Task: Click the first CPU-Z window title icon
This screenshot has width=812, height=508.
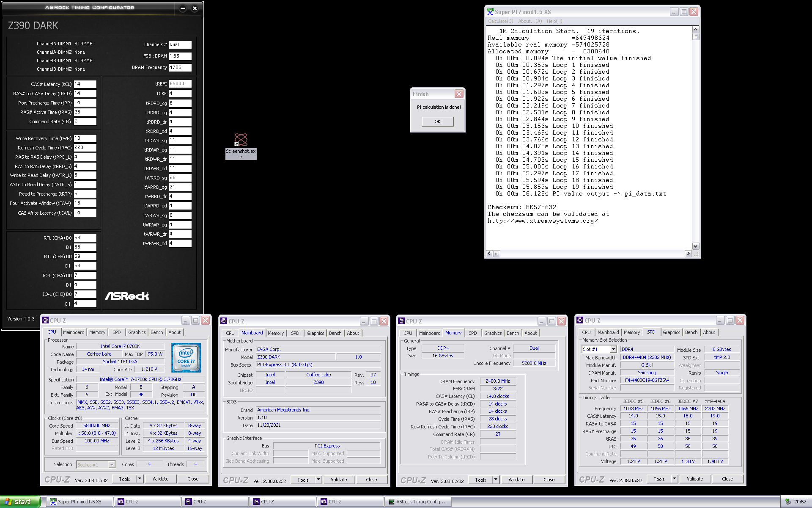Action: (x=46, y=320)
